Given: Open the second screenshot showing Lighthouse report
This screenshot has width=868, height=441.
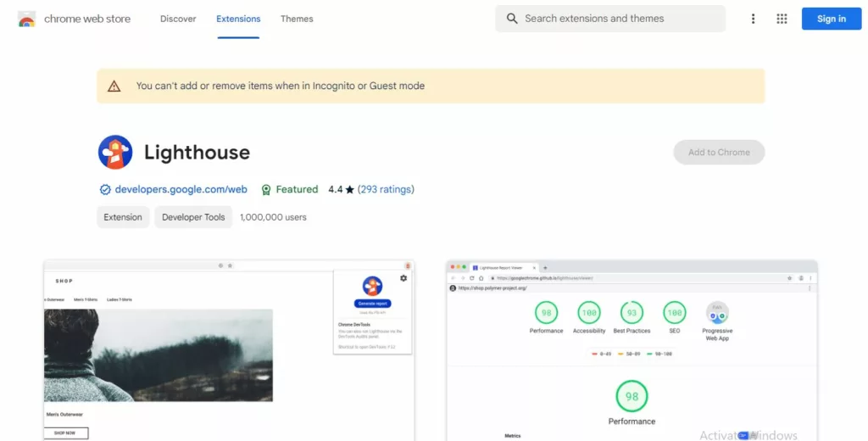Looking at the screenshot, I should pyautogui.click(x=632, y=350).
